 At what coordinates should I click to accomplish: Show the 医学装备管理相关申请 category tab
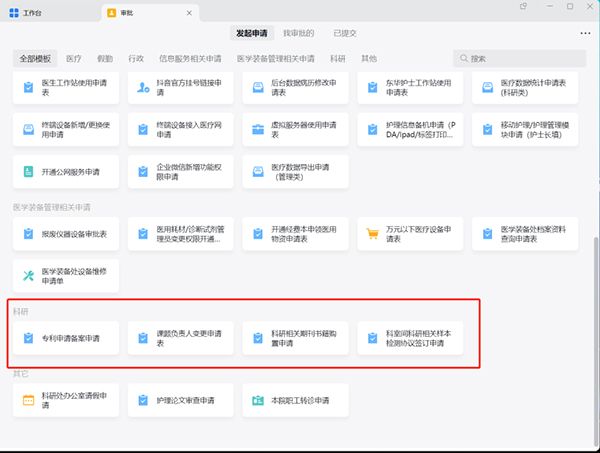coord(276,59)
